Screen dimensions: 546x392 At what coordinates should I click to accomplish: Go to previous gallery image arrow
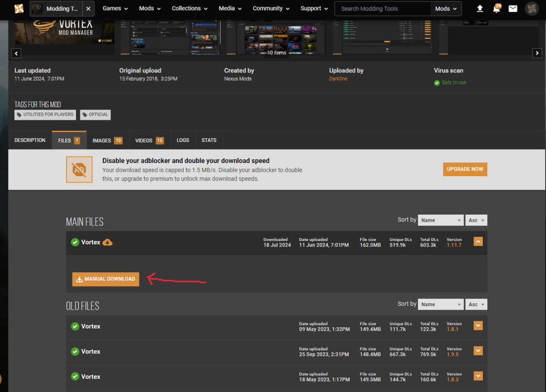tap(16, 53)
